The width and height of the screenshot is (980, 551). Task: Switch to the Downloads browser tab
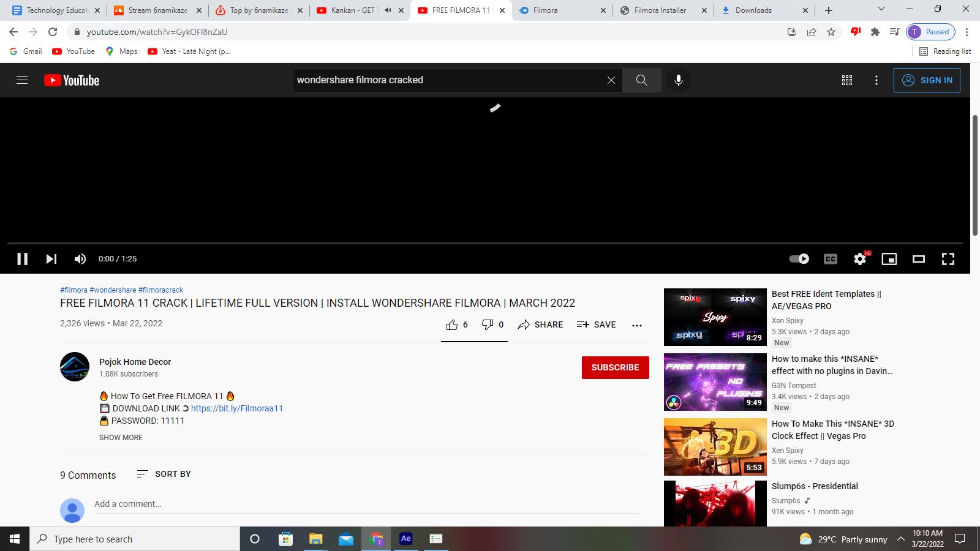[753, 10]
